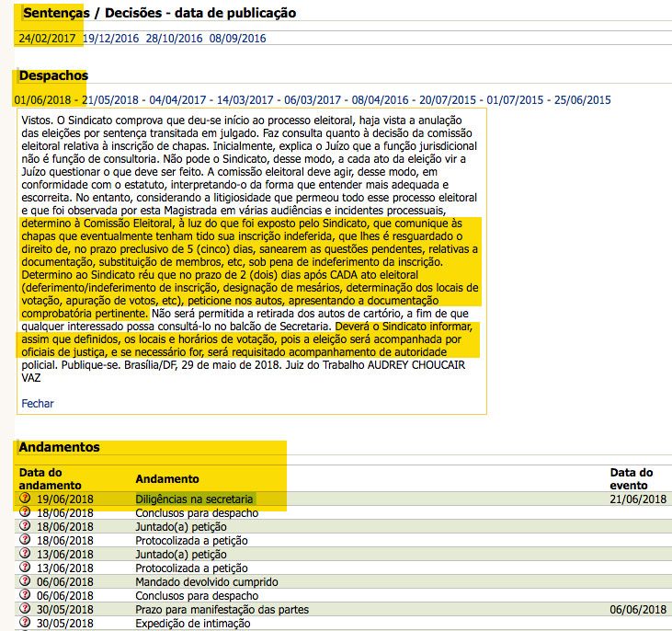672x631 pixels.
Task: View the sentença dated 28/10/2016
Action: 174,39
